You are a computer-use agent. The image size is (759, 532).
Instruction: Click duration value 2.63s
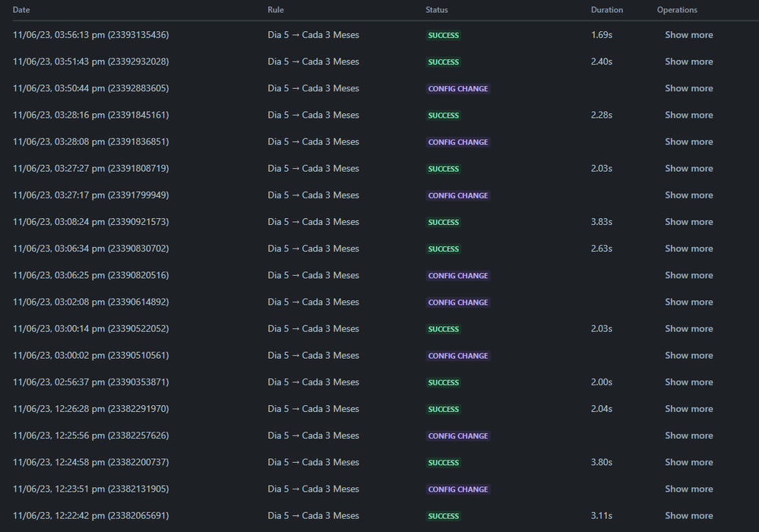(x=601, y=249)
